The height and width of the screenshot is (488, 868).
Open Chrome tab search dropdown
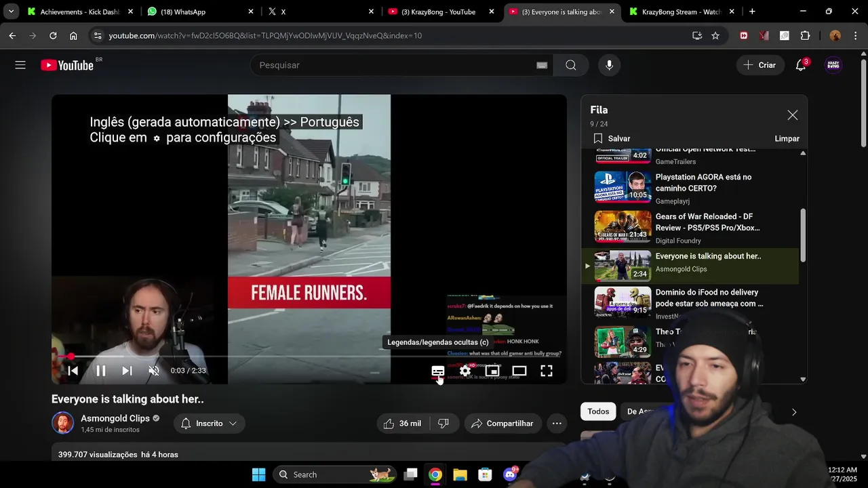[11, 12]
